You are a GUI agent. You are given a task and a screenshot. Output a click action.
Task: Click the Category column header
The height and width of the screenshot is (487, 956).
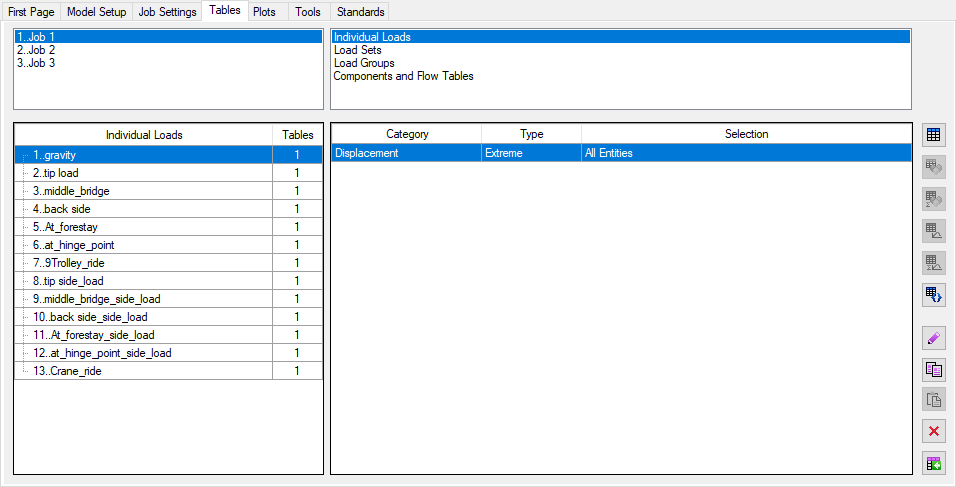point(406,134)
